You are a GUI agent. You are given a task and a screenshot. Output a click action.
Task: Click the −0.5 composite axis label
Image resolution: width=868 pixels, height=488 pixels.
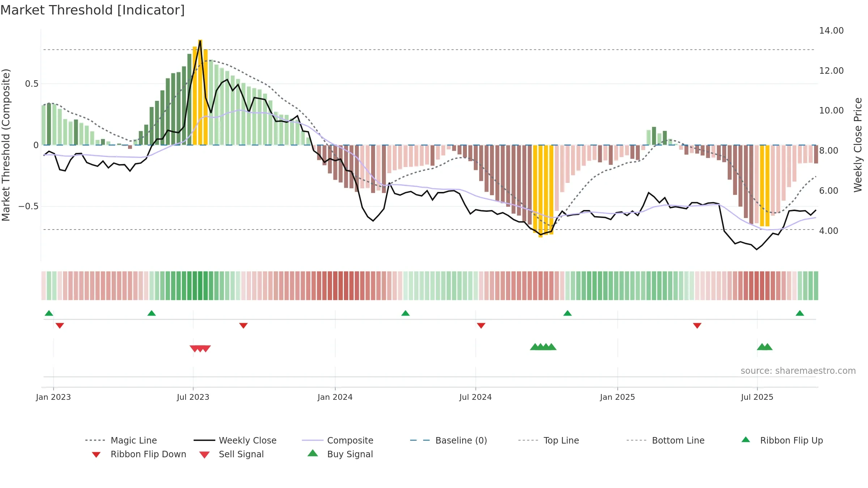tap(28, 206)
